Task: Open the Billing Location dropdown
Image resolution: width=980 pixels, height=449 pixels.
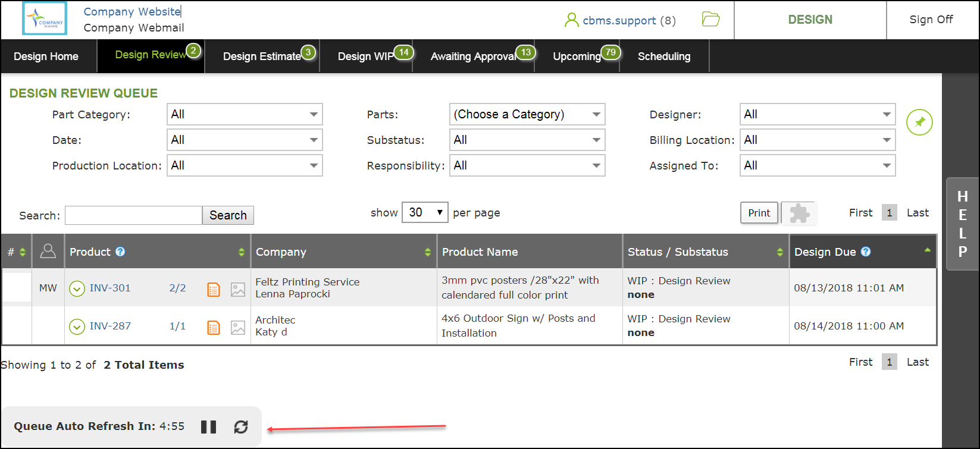Action: (818, 140)
